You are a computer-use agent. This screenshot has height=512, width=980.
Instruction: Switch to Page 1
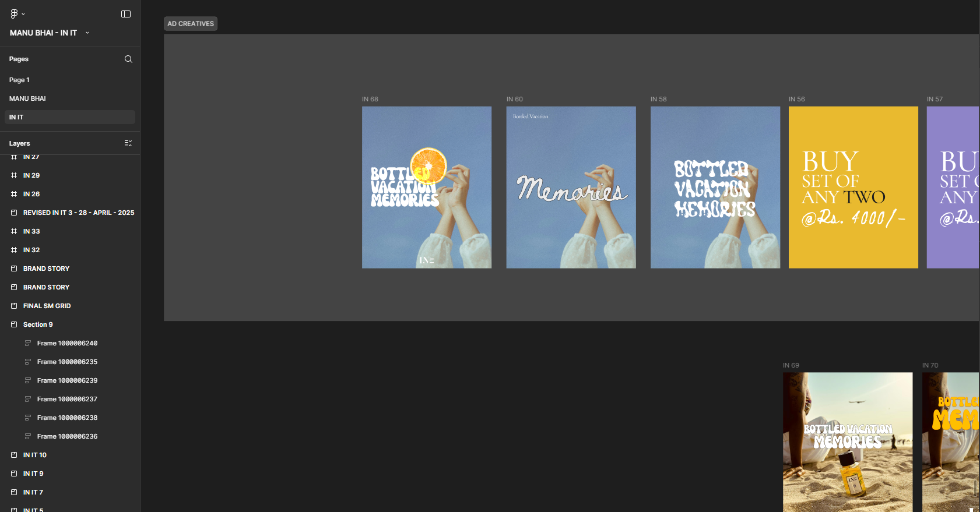[x=19, y=80]
